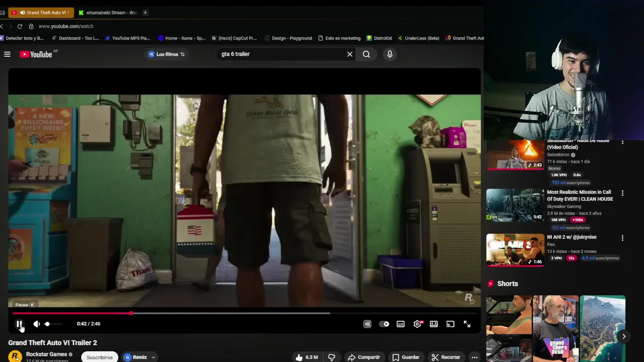The width and height of the screenshot is (644, 362).
Task: Open NI AHI 2 video thumbnail
Action: click(515, 250)
